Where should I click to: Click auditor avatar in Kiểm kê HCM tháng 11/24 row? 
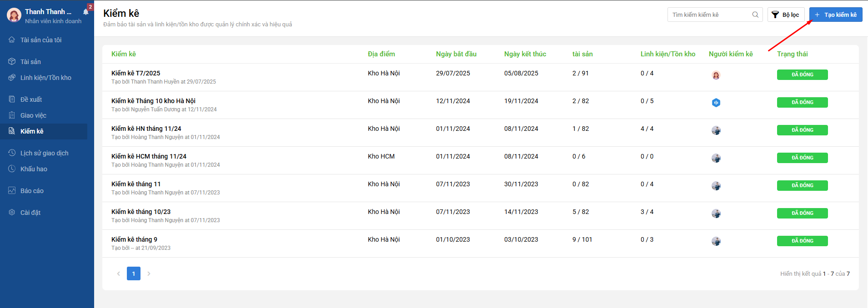click(716, 158)
